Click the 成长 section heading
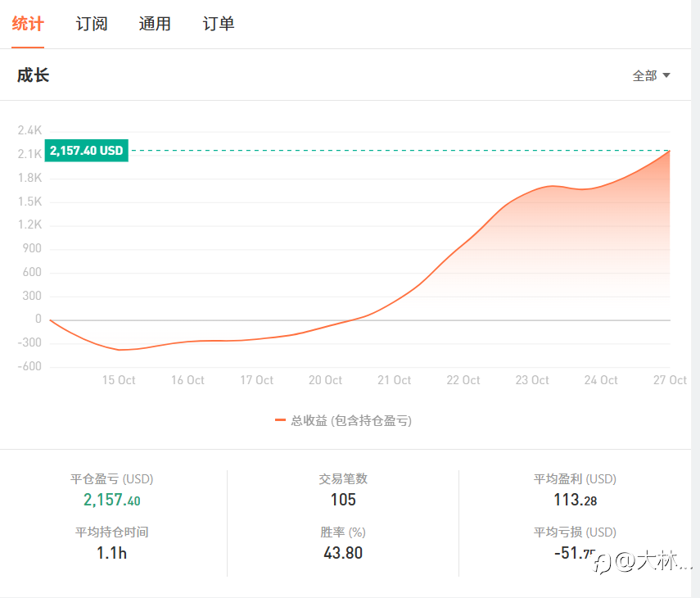The height and width of the screenshot is (598, 700). point(34,75)
